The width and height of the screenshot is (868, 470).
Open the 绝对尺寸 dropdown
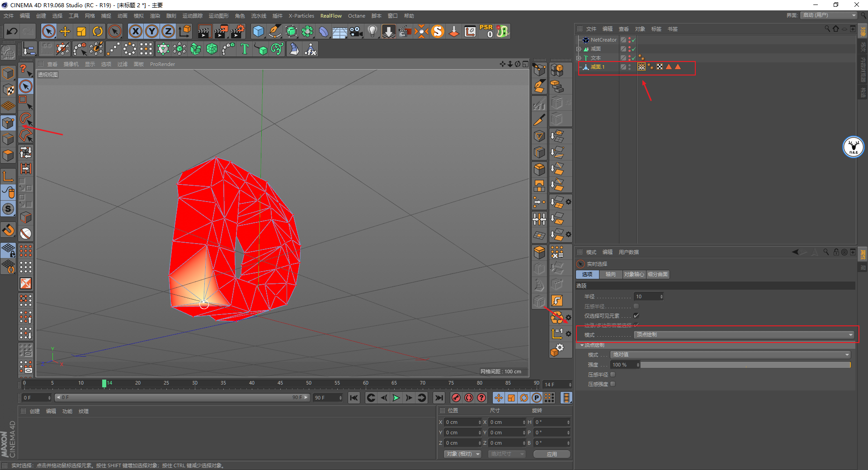[507, 454]
